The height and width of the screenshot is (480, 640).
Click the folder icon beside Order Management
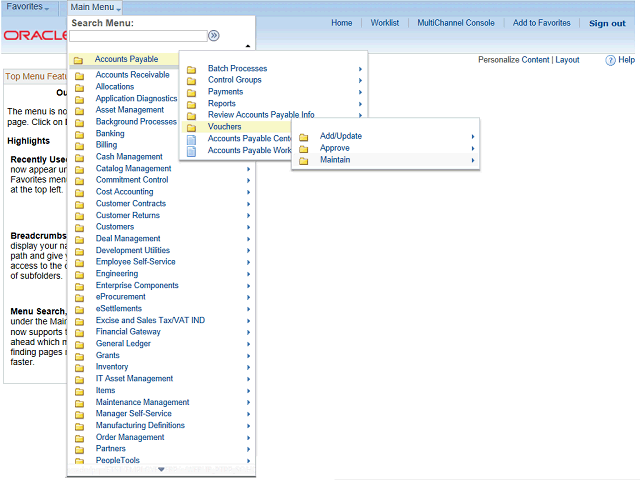80,438
